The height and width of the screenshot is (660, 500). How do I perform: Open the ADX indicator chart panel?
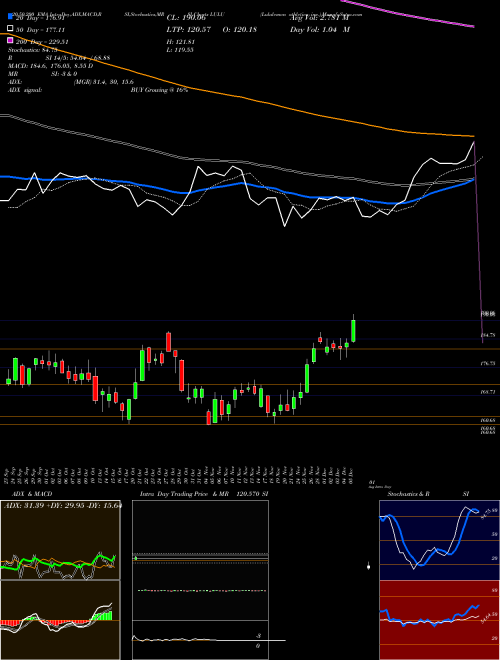click(60, 540)
